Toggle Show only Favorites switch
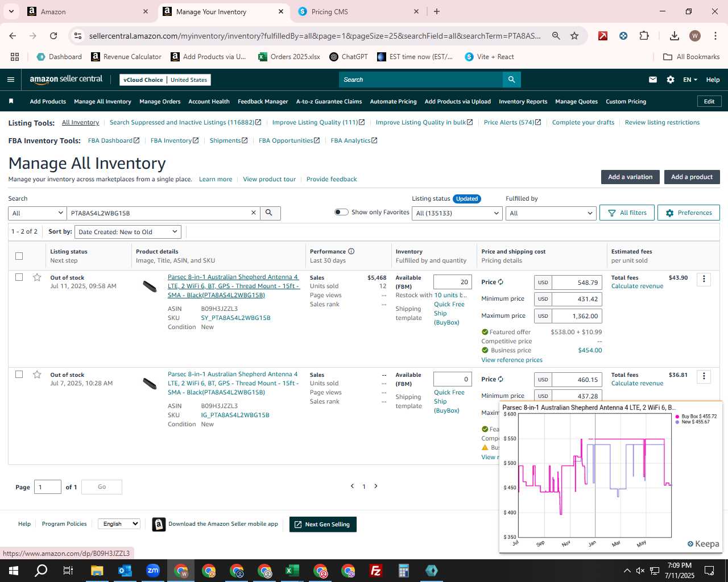The width and height of the screenshot is (728, 582). [341, 212]
